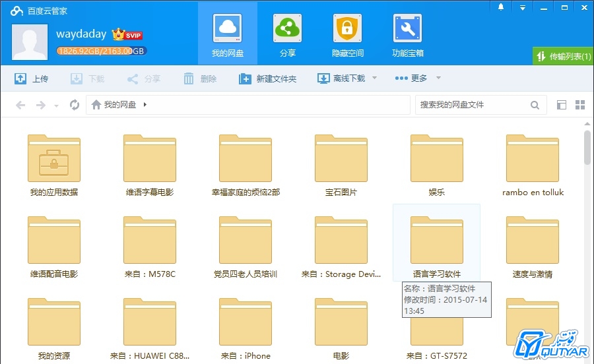Image resolution: width=594 pixels, height=364 pixels.
Task: Open the 我的网盘 tab
Action: coord(227,34)
